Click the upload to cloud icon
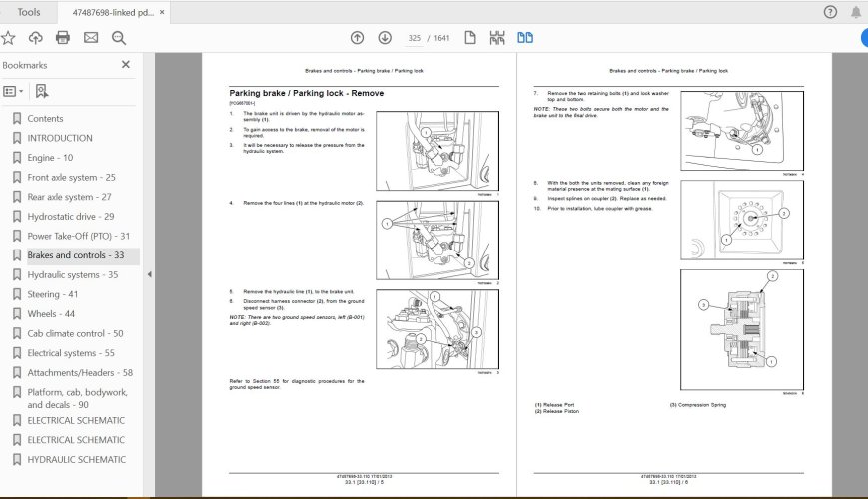This screenshot has height=499, width=868. click(x=35, y=38)
